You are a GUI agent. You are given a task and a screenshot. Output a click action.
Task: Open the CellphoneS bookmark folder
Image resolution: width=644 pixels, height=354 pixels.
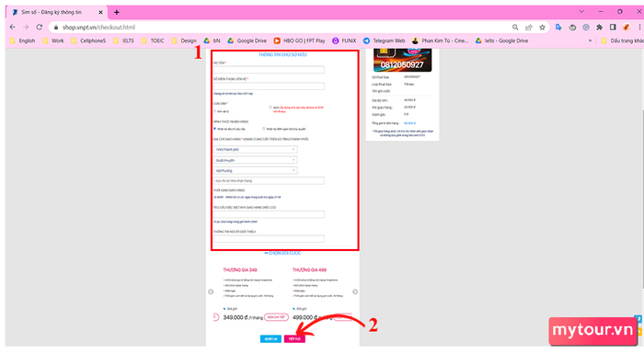88,40
